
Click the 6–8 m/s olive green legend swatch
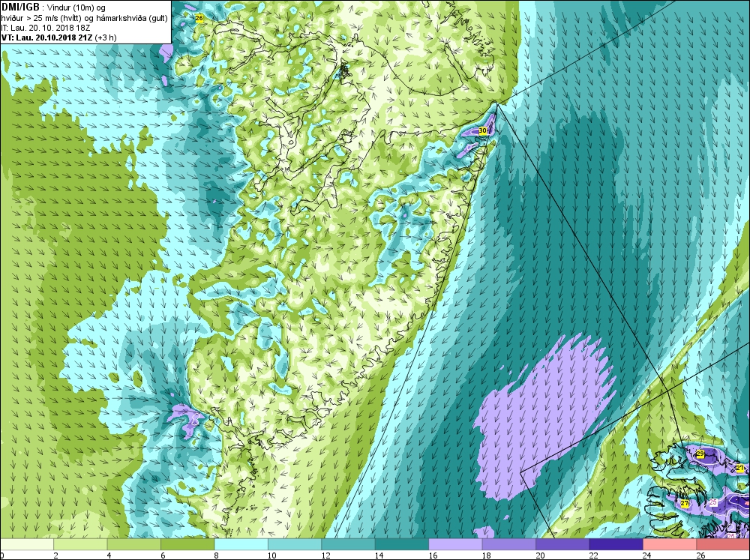pyautogui.click(x=187, y=544)
